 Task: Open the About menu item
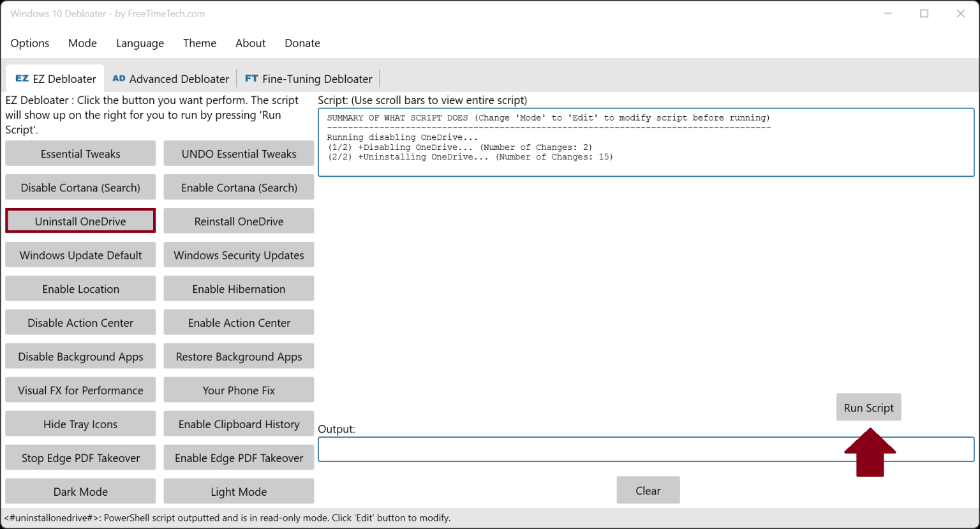[x=250, y=43]
